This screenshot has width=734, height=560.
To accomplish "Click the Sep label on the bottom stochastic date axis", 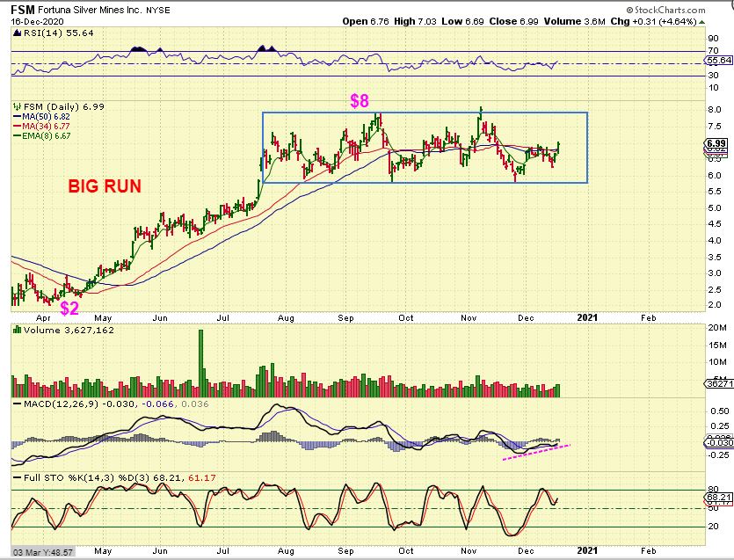I will [x=346, y=550].
